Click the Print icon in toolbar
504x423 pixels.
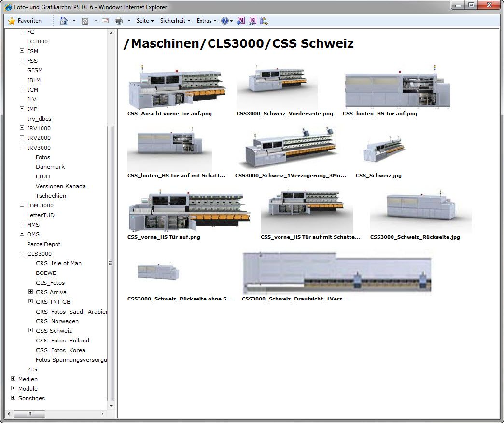(x=119, y=21)
